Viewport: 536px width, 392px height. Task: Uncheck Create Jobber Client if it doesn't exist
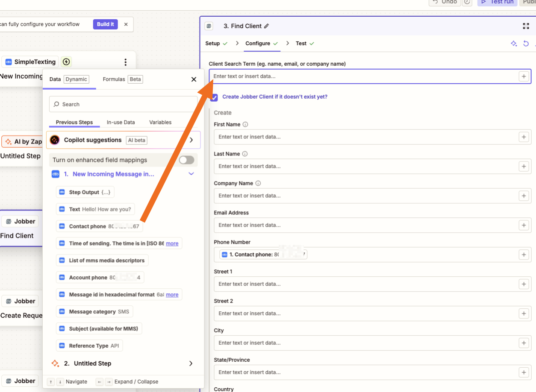[x=214, y=97]
